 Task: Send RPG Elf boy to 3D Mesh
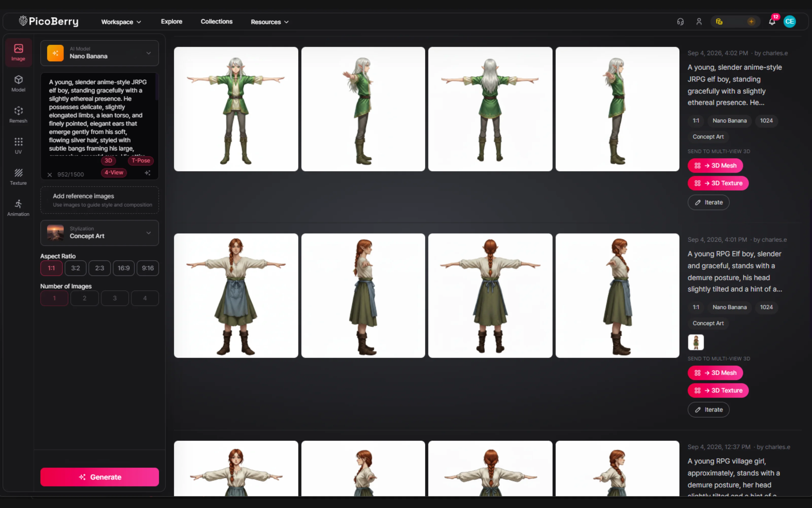click(715, 373)
